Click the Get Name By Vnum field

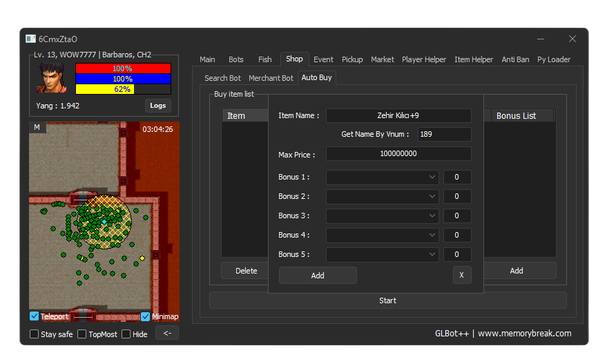point(445,134)
